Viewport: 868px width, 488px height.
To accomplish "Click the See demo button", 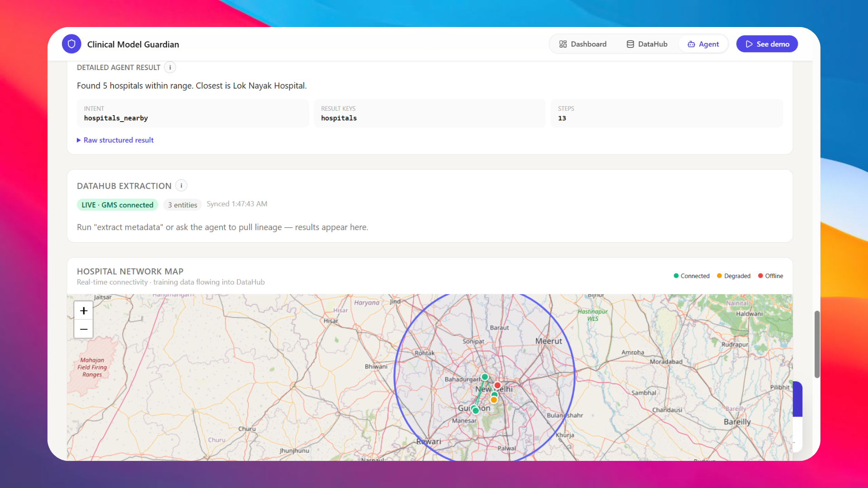I will [767, 44].
